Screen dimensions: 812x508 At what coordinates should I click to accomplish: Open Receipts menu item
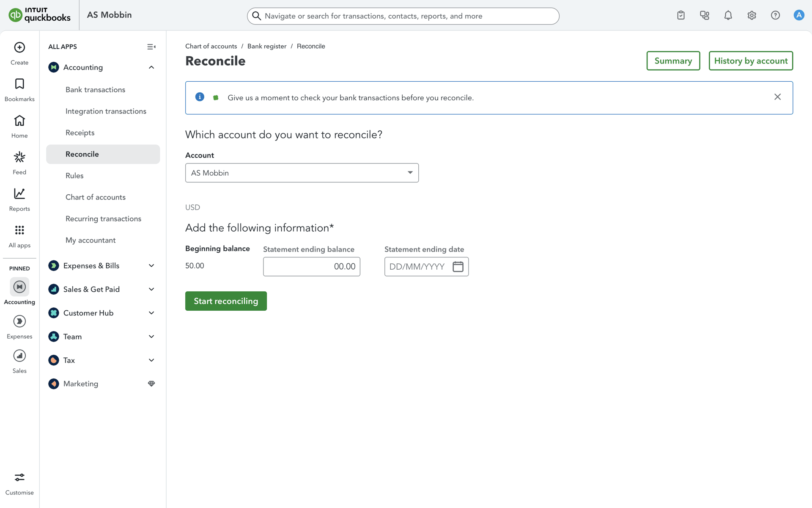80,133
